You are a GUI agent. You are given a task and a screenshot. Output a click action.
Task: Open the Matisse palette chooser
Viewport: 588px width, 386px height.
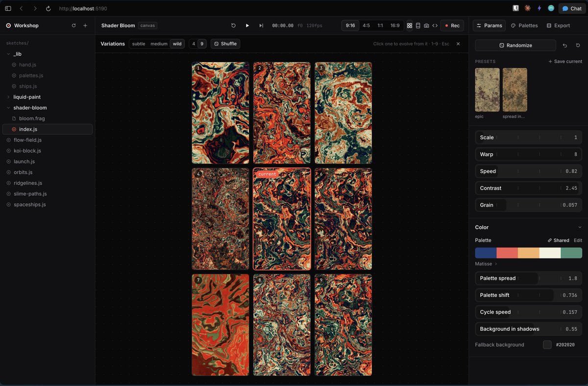486,264
